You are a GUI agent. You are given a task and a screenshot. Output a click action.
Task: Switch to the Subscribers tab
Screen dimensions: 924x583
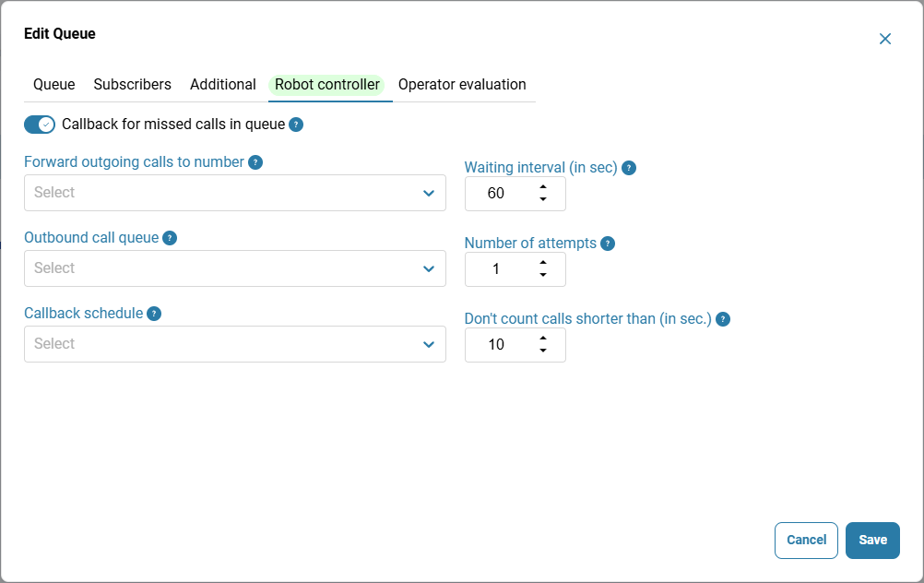tap(132, 84)
